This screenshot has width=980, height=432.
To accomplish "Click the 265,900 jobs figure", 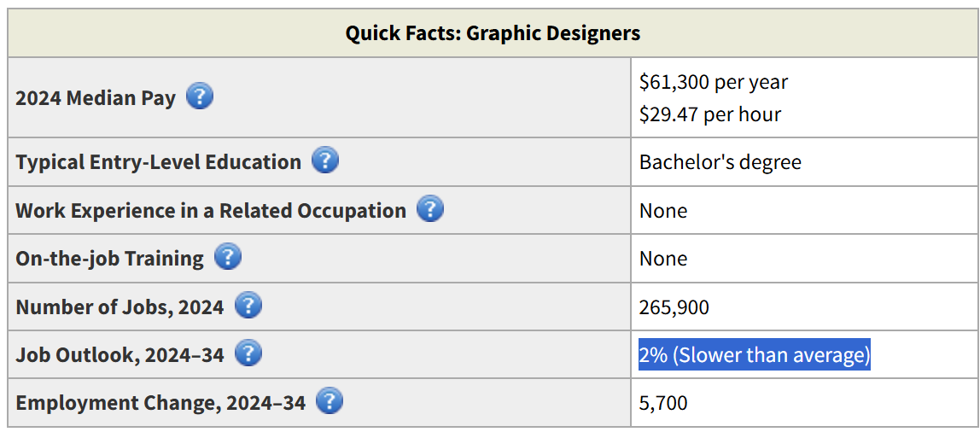I will [x=674, y=307].
